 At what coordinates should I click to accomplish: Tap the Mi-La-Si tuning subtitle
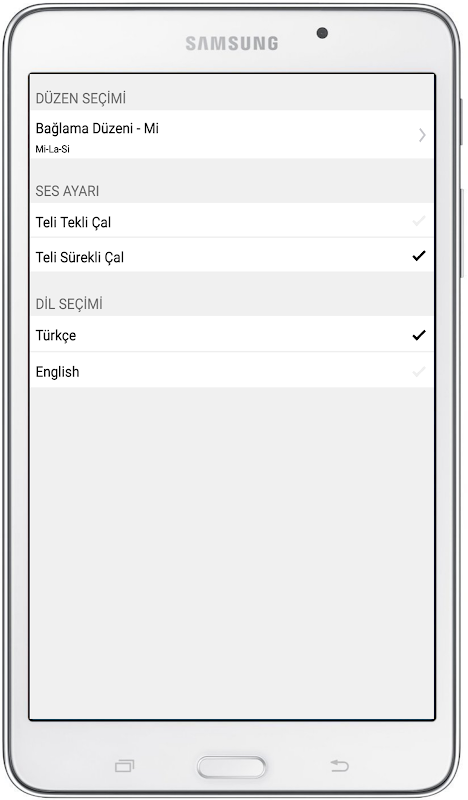click(x=53, y=149)
